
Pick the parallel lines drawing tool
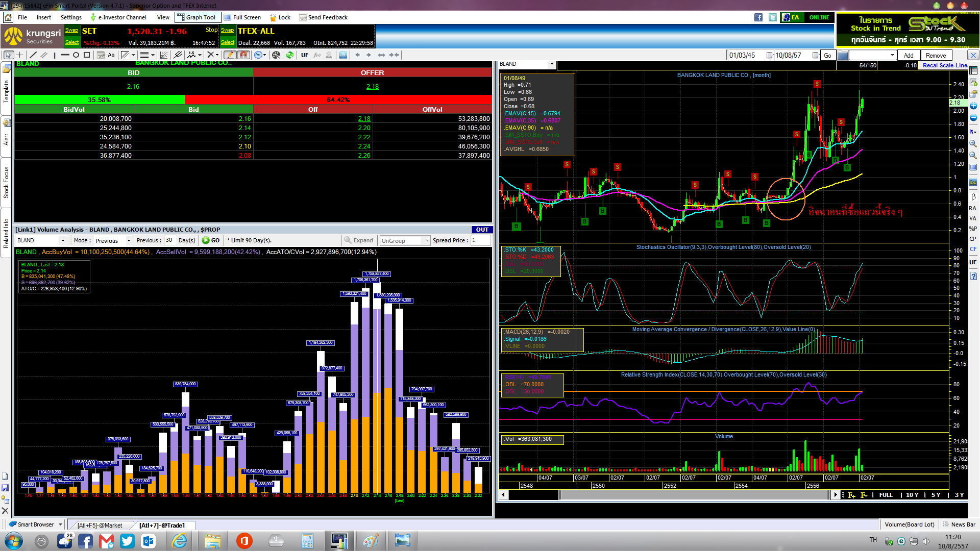coord(44,55)
